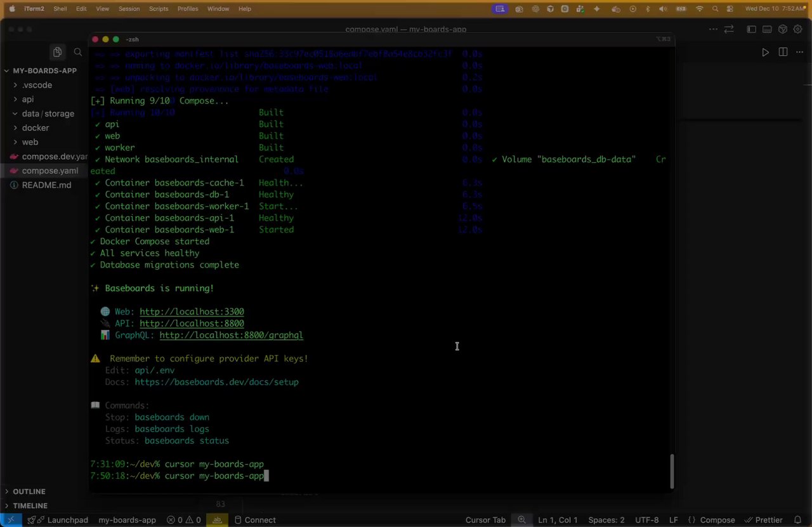The width and height of the screenshot is (812, 527).
Task: Open remote window icon in status bar
Action: [x=11, y=520]
